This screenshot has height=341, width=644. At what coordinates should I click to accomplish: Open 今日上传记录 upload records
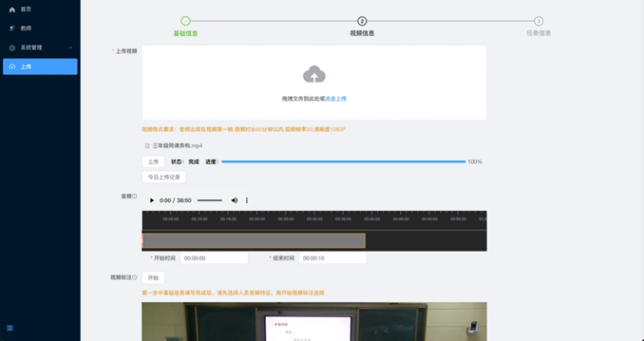pyautogui.click(x=163, y=177)
